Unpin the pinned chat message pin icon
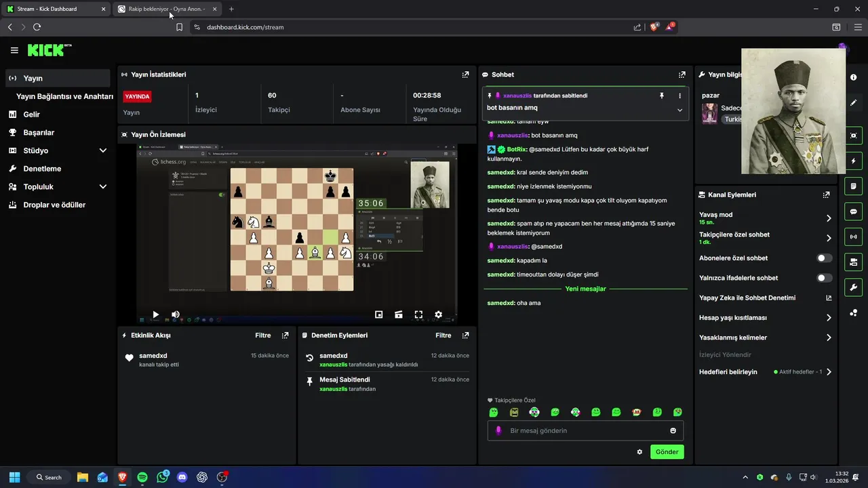Screen dimensions: 868x488 (x=662, y=96)
